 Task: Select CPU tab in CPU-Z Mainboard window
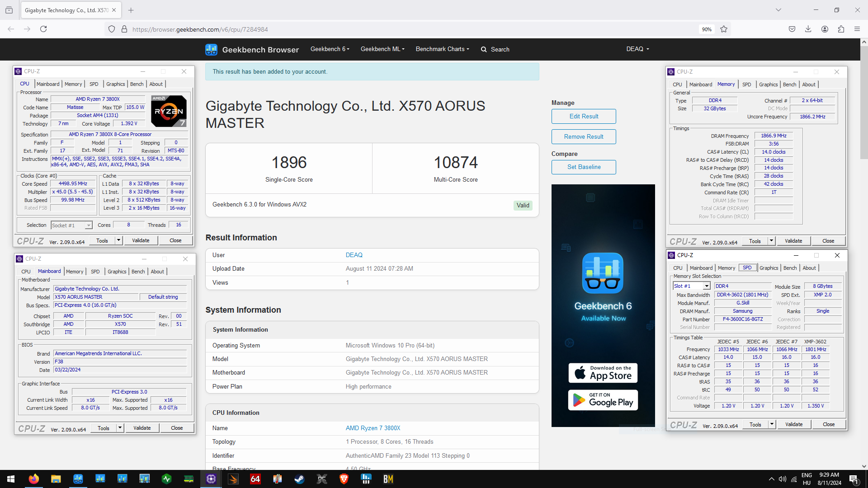26,272
